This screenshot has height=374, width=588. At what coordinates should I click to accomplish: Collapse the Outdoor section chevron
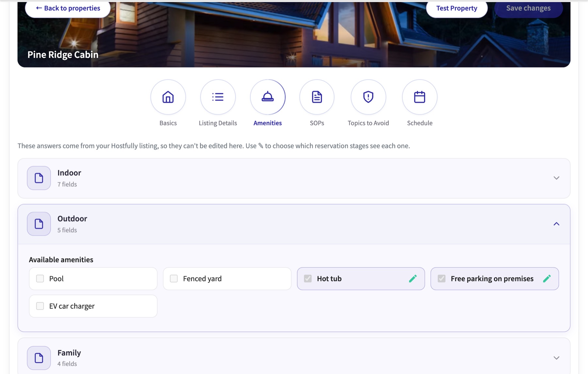[556, 224]
